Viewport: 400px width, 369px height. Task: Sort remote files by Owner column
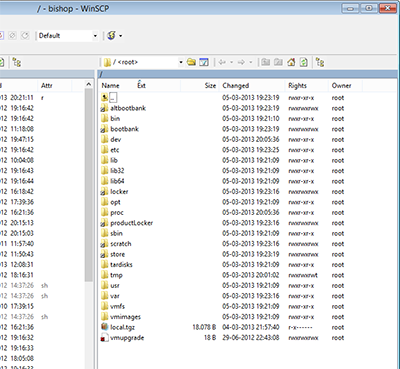point(341,85)
